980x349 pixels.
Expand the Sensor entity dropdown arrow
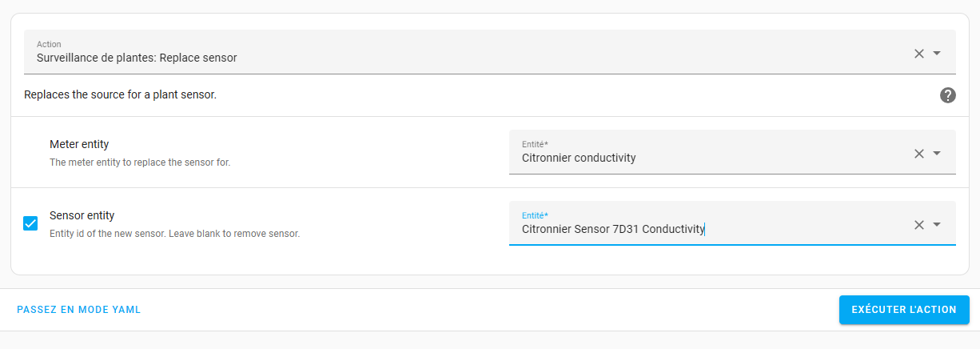click(x=938, y=225)
